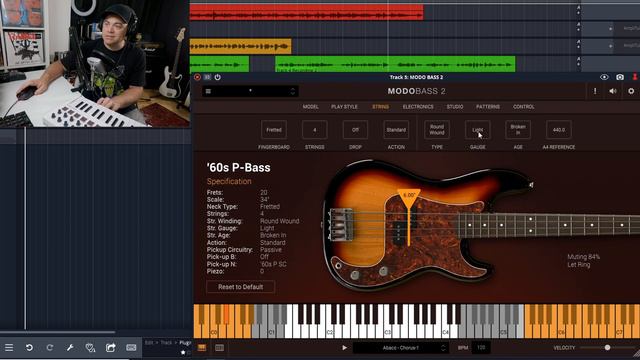640x360 pixels.
Task: Take a snapshot with the camera icon
Action: point(620,77)
